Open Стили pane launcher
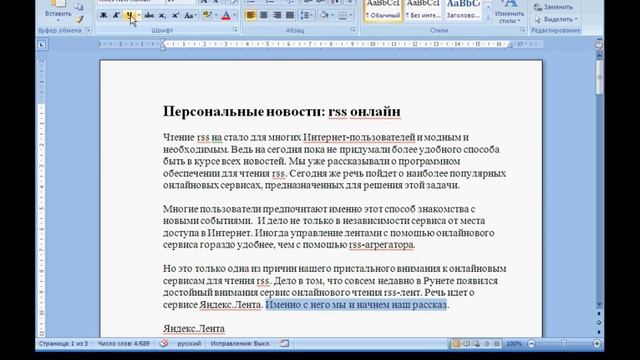The height and width of the screenshot is (360, 640). pos(522,30)
